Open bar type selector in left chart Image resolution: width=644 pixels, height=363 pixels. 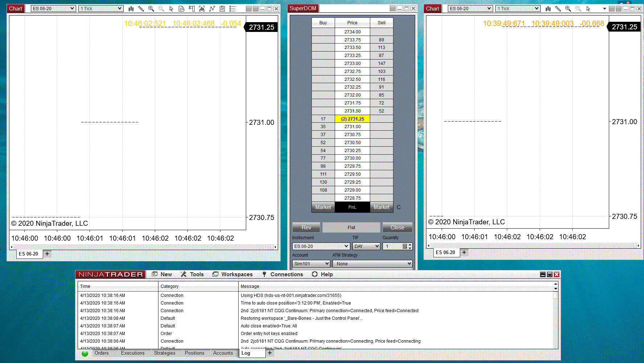click(x=131, y=9)
